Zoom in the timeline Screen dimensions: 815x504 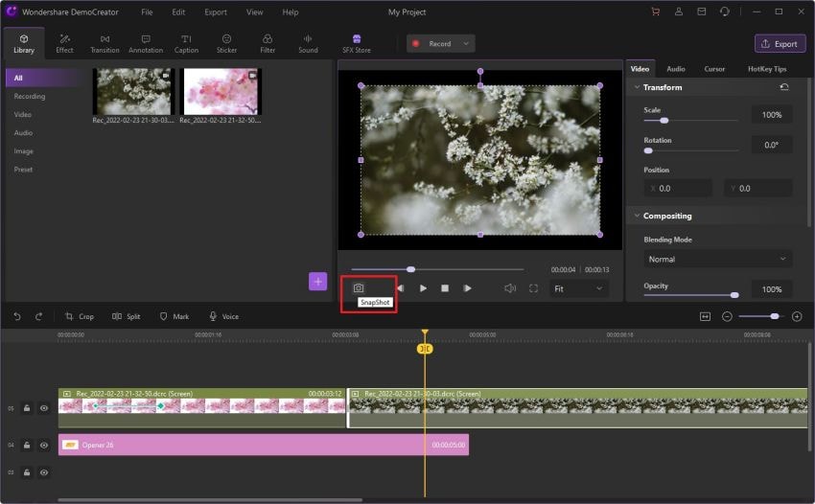(797, 316)
